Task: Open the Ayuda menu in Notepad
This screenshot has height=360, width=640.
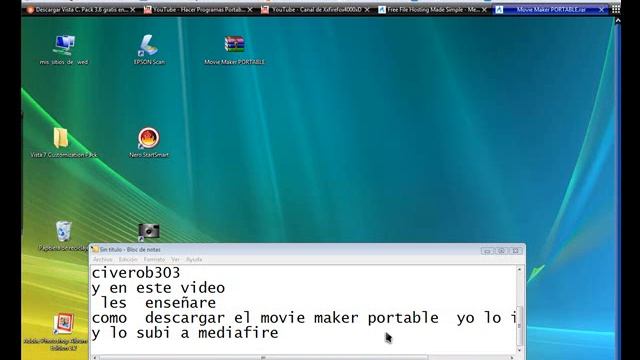Action: pyautogui.click(x=194, y=260)
